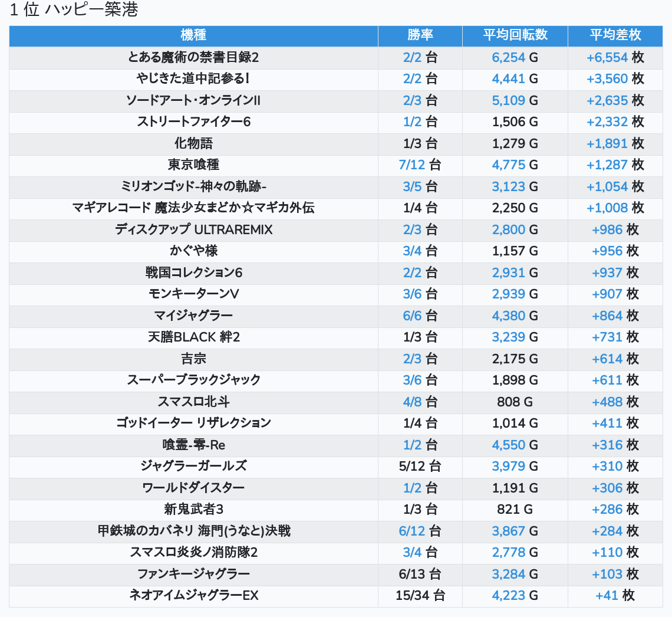This screenshot has height=617, width=672.
Task: Click win rate 4/8 台 for スマスロ北斗
Action: tap(420, 402)
